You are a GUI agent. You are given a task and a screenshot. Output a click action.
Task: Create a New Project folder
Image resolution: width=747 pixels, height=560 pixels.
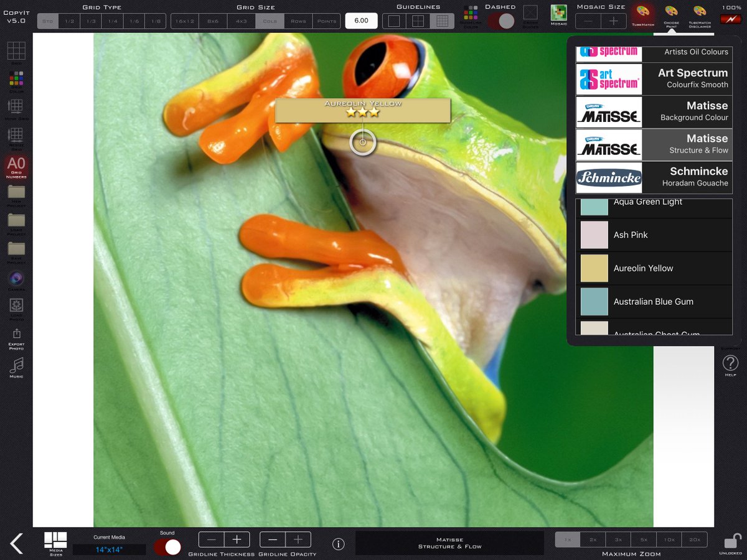[x=16, y=192]
